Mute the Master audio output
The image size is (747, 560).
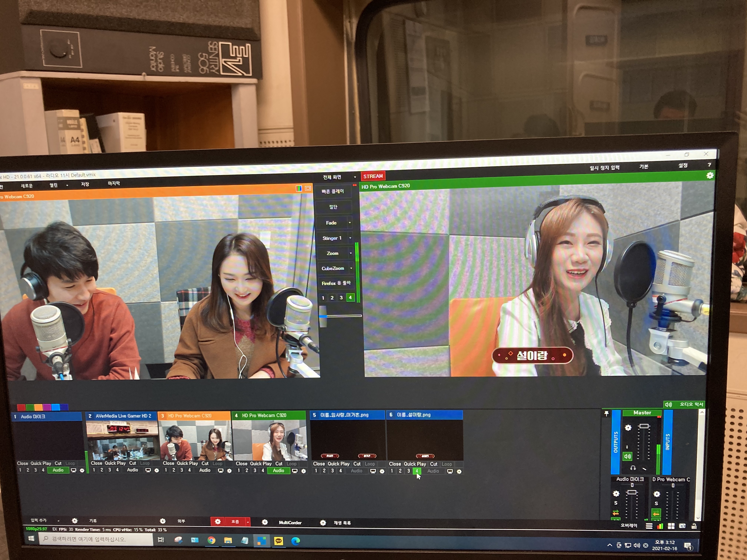pos(628,456)
